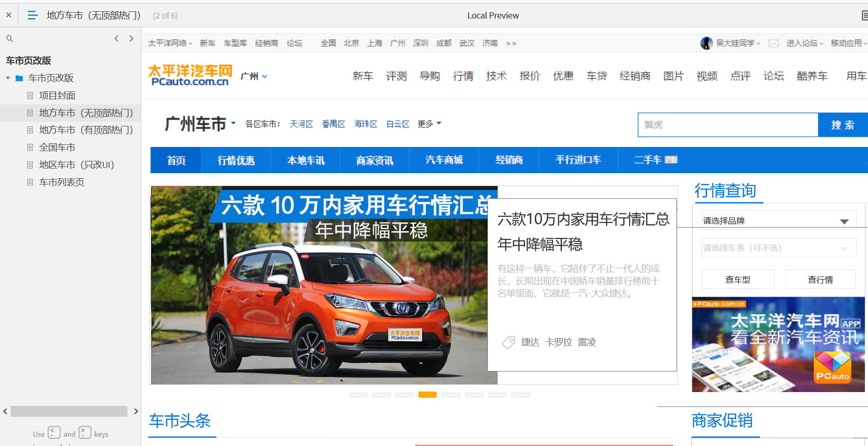This screenshot has width=868, height=446.
Task: Switch to 平行进口车 tab
Action: (578, 160)
